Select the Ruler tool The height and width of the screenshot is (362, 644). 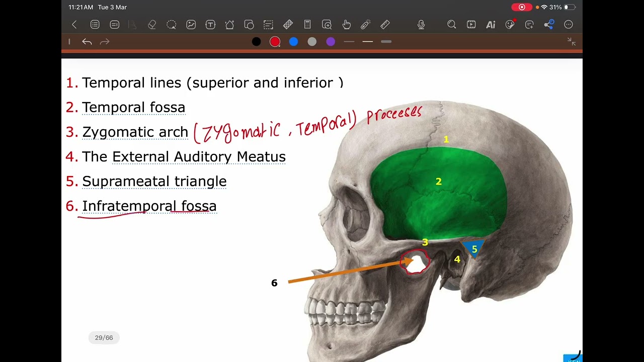point(385,25)
